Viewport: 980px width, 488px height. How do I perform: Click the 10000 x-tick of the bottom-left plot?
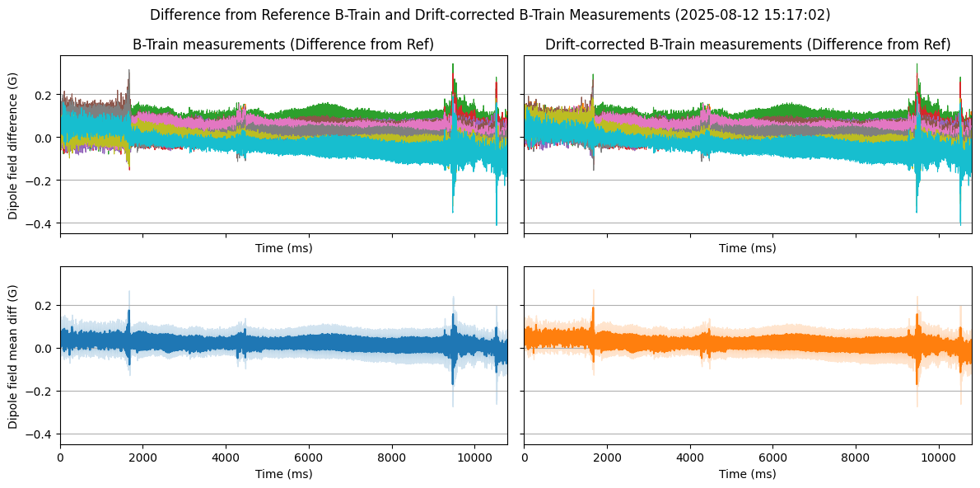pyautogui.click(x=474, y=459)
